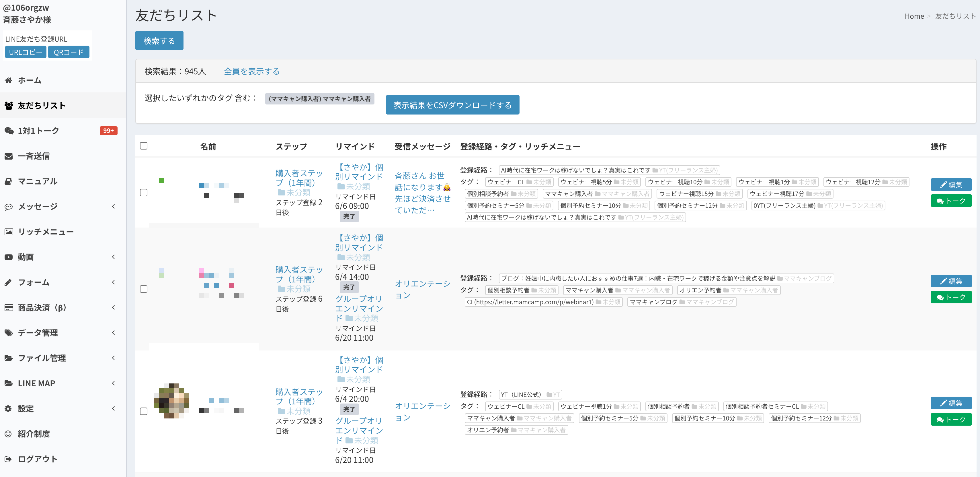Click the folder icon beside ファイル管理

(x=8, y=358)
